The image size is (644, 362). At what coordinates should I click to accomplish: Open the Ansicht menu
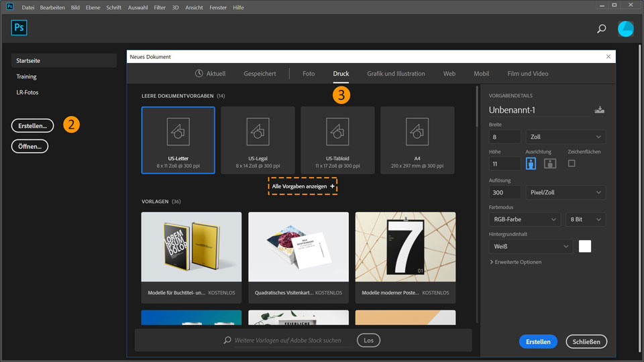pyautogui.click(x=194, y=7)
